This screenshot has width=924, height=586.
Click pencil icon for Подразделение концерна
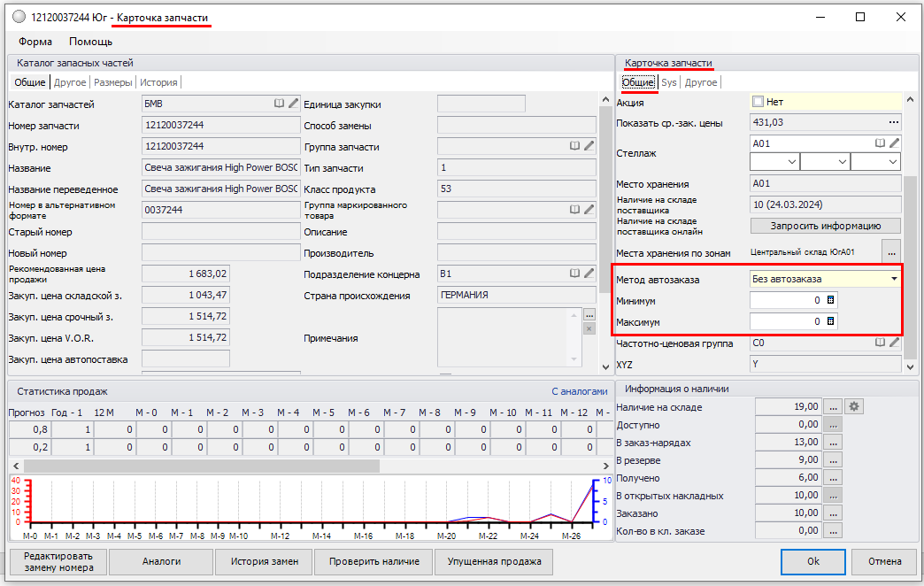(589, 274)
